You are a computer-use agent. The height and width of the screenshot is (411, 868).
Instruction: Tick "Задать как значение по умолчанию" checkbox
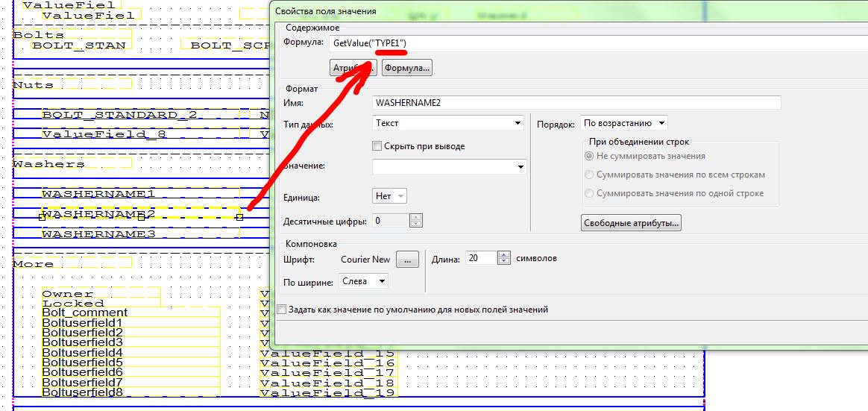tap(281, 309)
